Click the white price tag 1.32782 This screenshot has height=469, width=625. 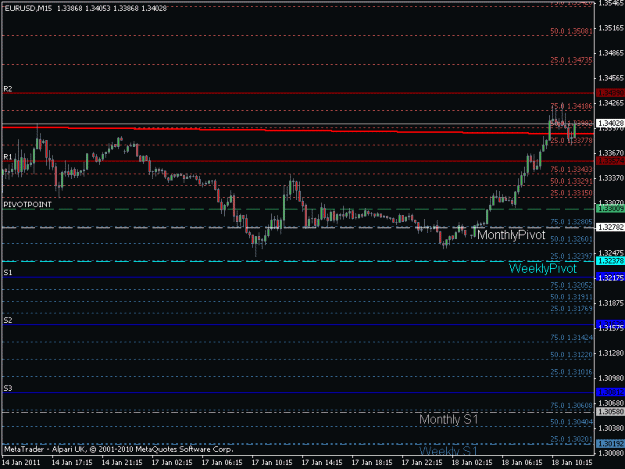(x=610, y=227)
